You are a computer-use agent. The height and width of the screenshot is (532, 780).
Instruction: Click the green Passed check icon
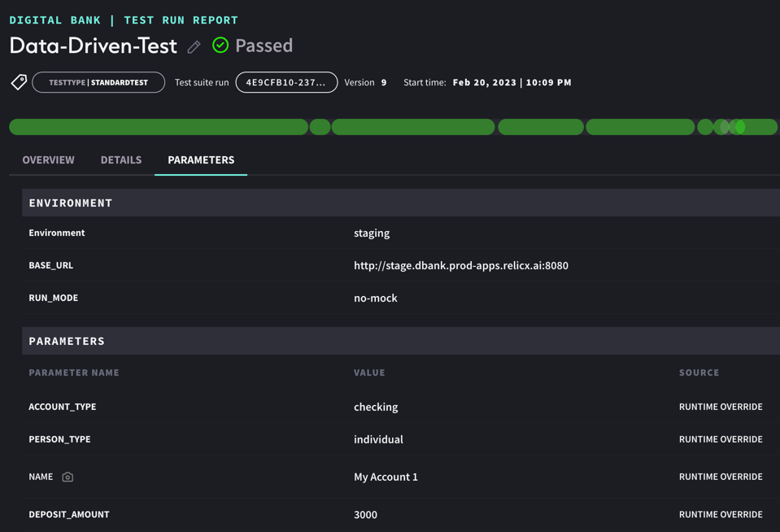coord(220,46)
